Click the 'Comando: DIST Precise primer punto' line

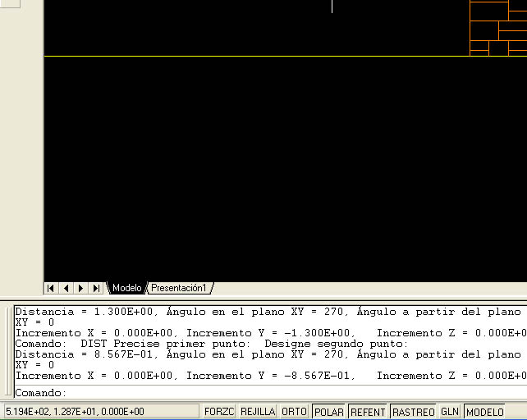point(212,344)
